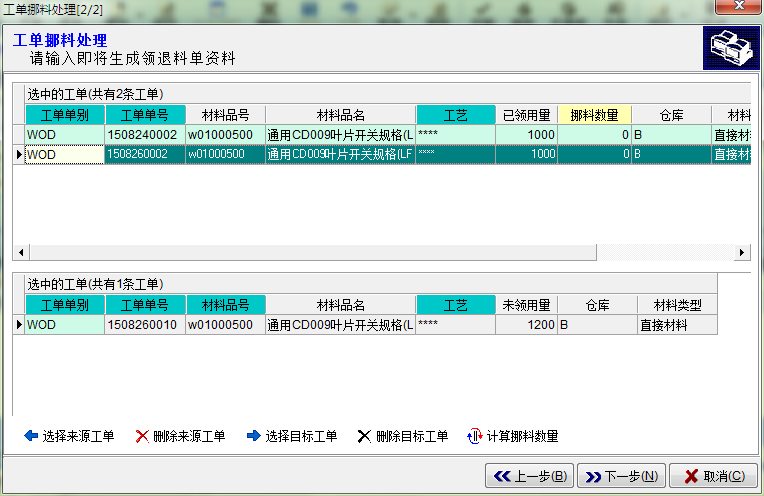Click the black X icon for 删除目标工单
The width and height of the screenshot is (764, 496).
point(364,436)
